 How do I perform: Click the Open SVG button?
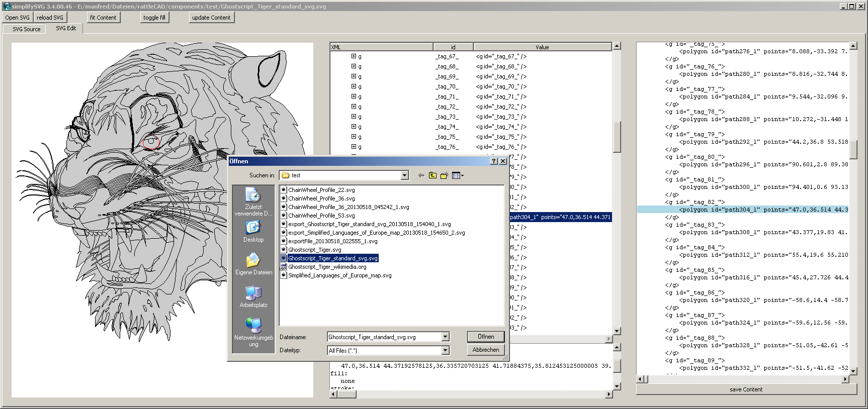click(x=18, y=18)
